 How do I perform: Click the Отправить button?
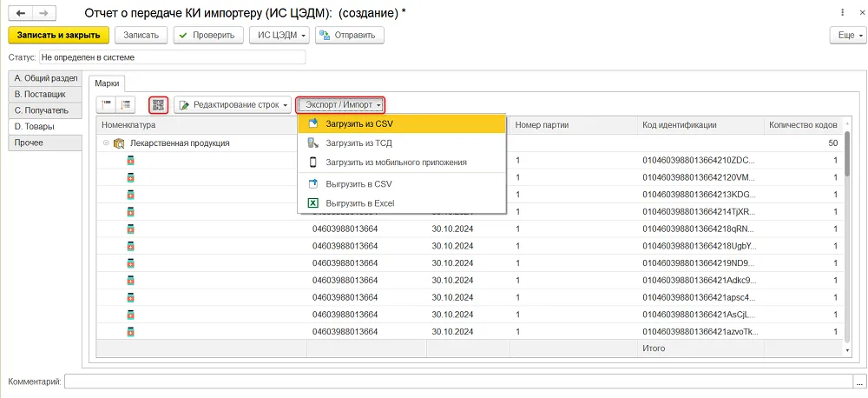coord(350,36)
